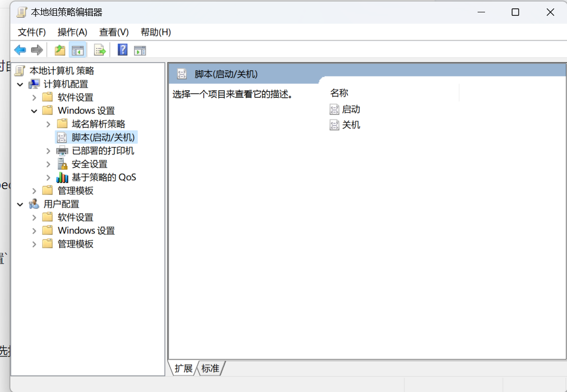
Task: Select the 本地计算机 策略 root node
Action: click(x=62, y=71)
